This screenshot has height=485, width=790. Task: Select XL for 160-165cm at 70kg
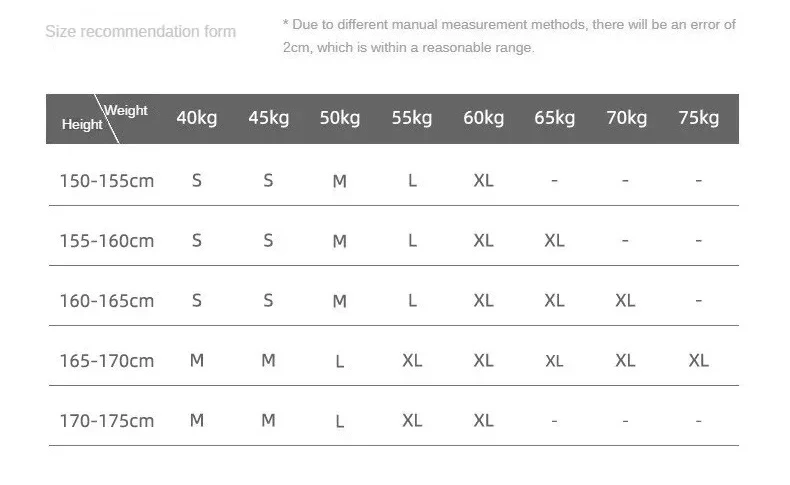(x=625, y=301)
